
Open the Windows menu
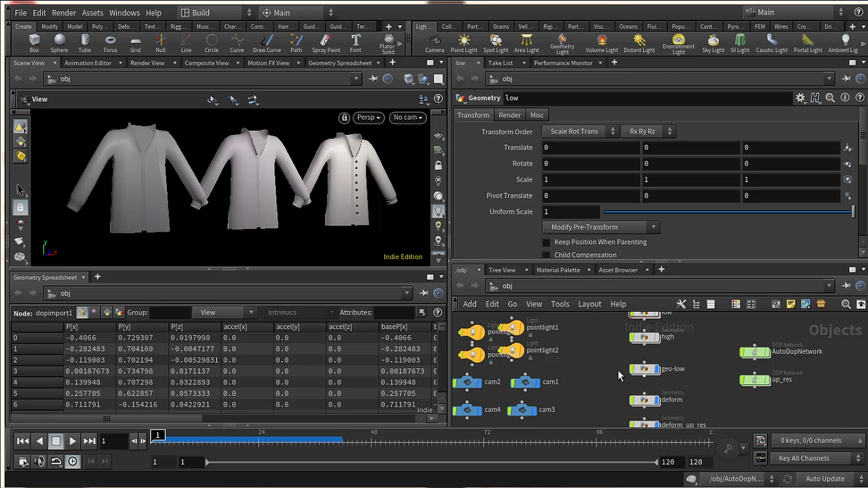[124, 13]
